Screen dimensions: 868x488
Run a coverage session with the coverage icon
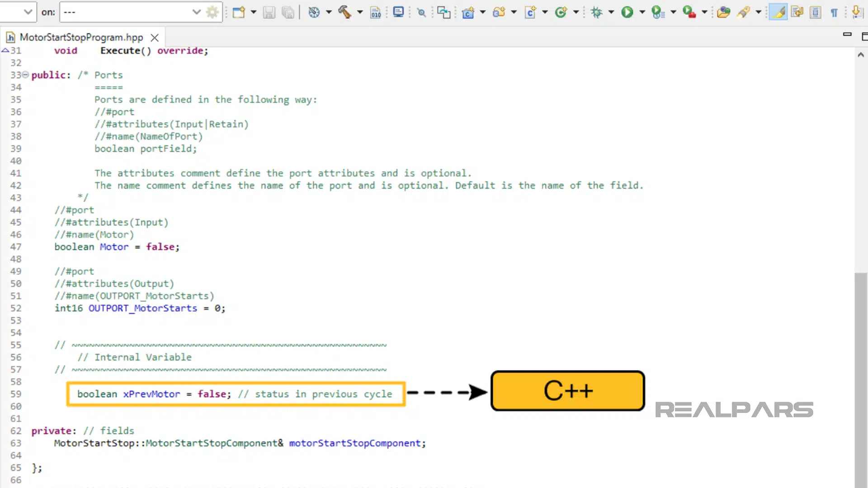click(658, 12)
